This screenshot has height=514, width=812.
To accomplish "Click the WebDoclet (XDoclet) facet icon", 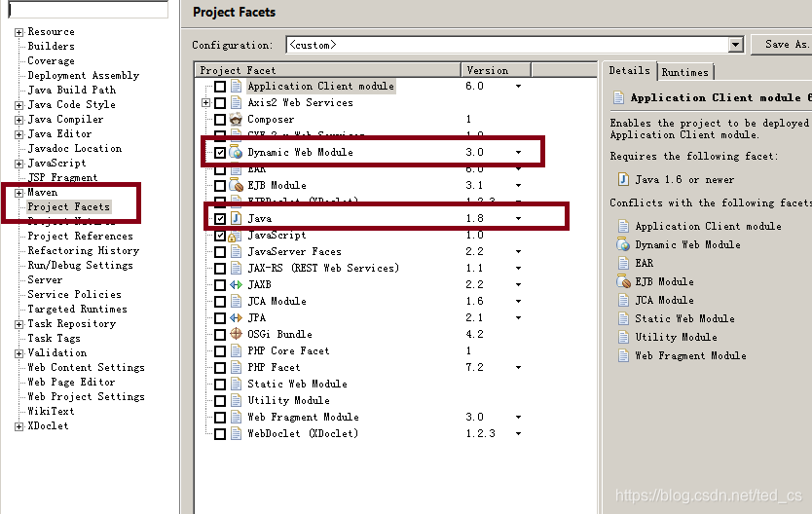I will (237, 434).
